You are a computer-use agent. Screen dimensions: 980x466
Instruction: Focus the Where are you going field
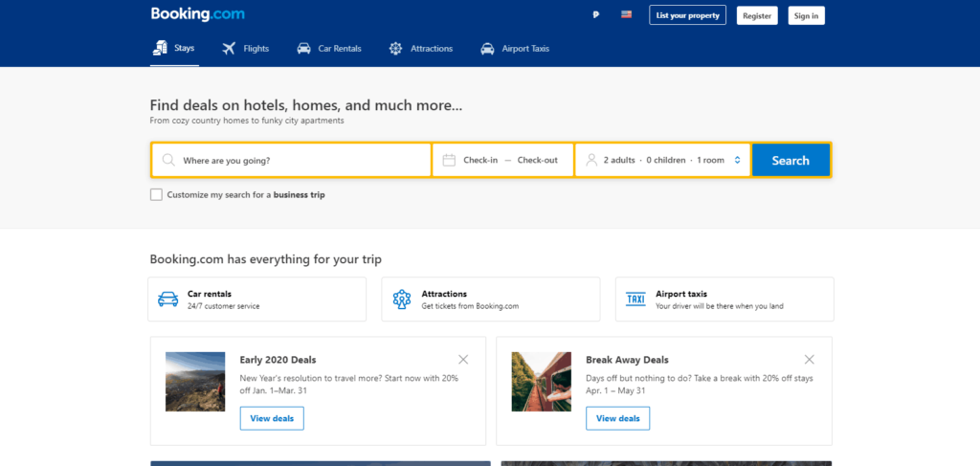(291, 160)
